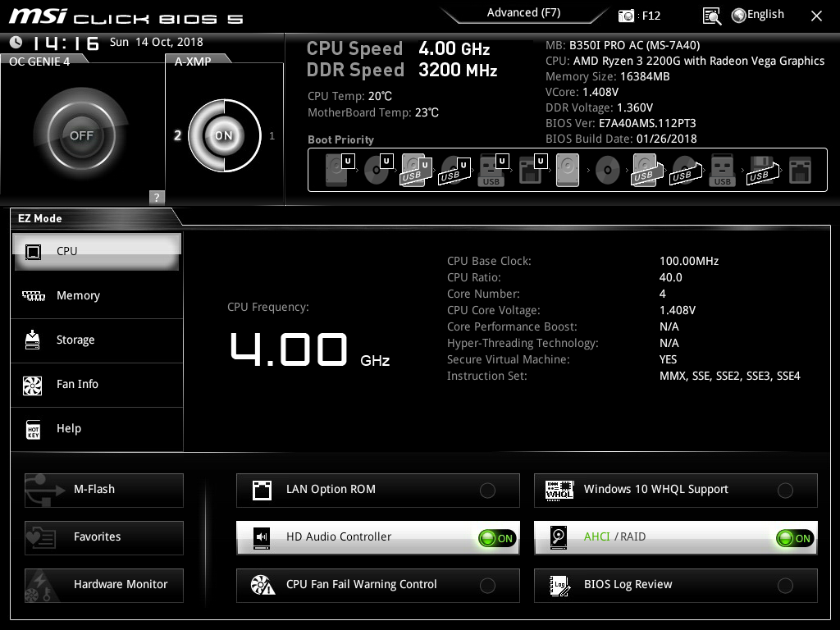Take a screenshot with the F12 camera icon
The height and width of the screenshot is (630, 840).
(626, 16)
